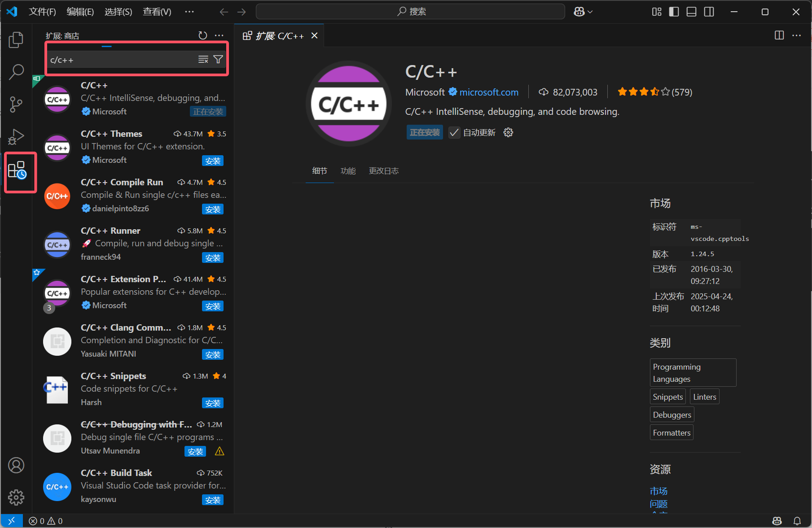Toggle the secondary side bar
The width and height of the screenshot is (812, 528).
[x=709, y=12]
